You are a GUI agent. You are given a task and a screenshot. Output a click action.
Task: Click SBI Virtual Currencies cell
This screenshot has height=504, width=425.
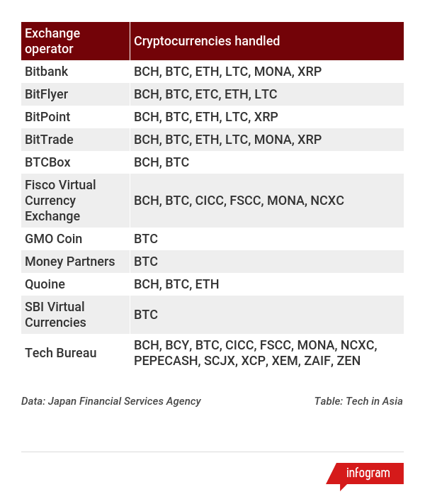[x=75, y=315]
